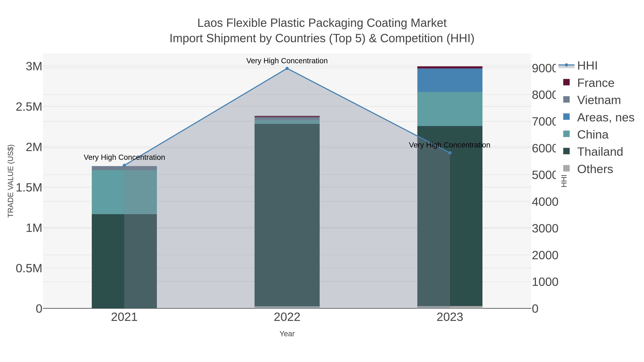This screenshot has height=362, width=644.
Task: Click the Year axis title
Action: [x=287, y=334]
